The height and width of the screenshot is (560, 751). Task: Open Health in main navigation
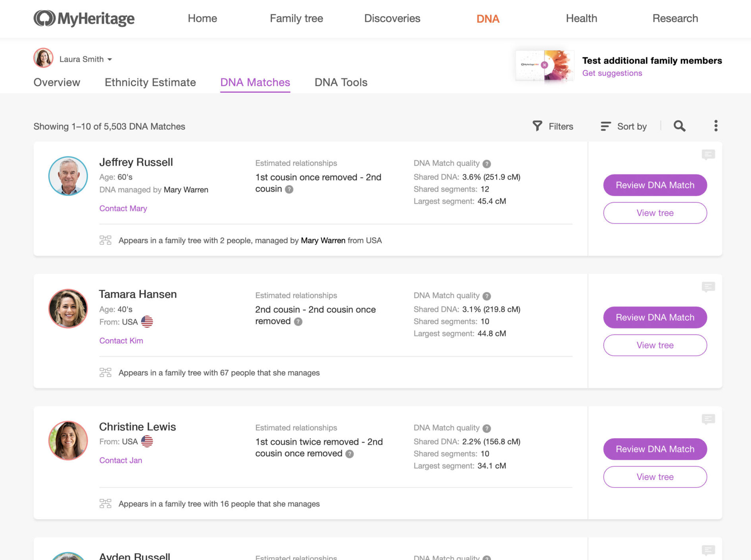581,18
